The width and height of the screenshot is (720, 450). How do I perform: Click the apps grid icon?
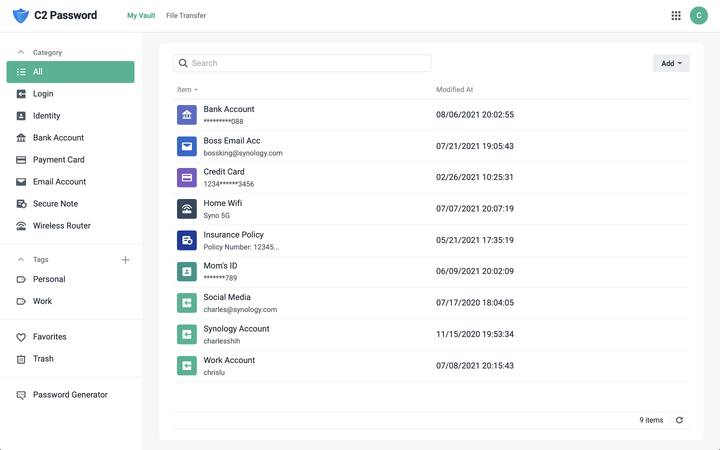point(676,16)
